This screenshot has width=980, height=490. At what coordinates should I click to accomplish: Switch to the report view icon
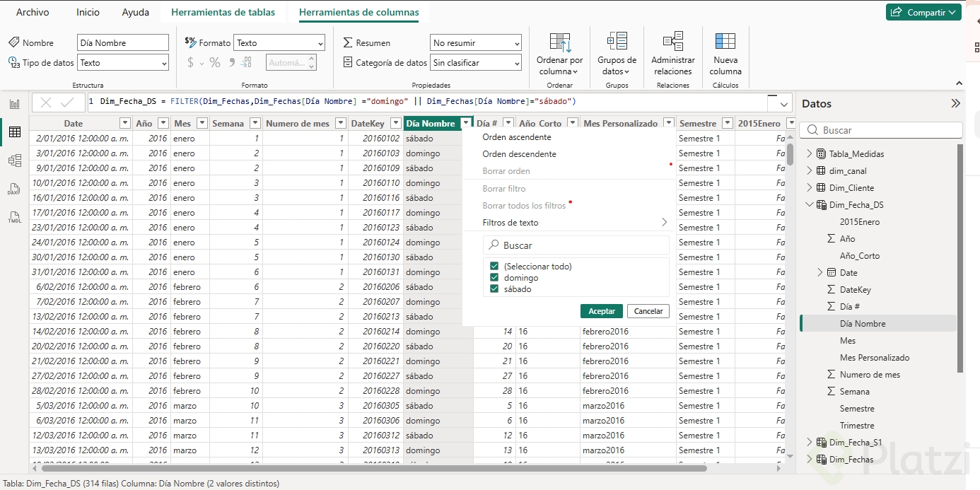(14, 104)
